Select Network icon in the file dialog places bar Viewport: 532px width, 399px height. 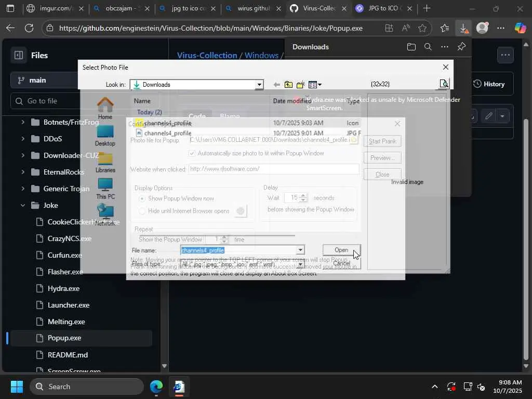click(x=105, y=215)
